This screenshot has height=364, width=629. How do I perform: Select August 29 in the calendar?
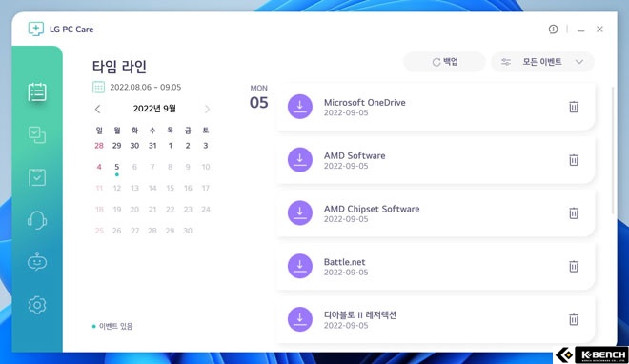(x=116, y=146)
